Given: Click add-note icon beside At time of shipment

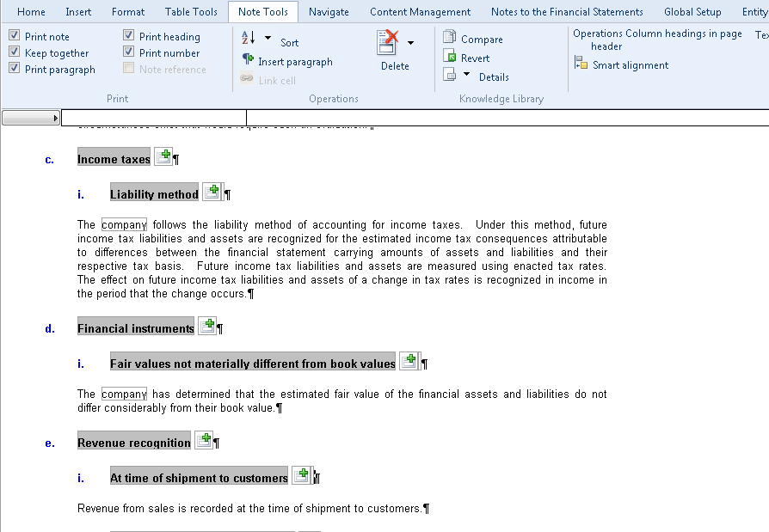Looking at the screenshot, I should pos(302,475).
